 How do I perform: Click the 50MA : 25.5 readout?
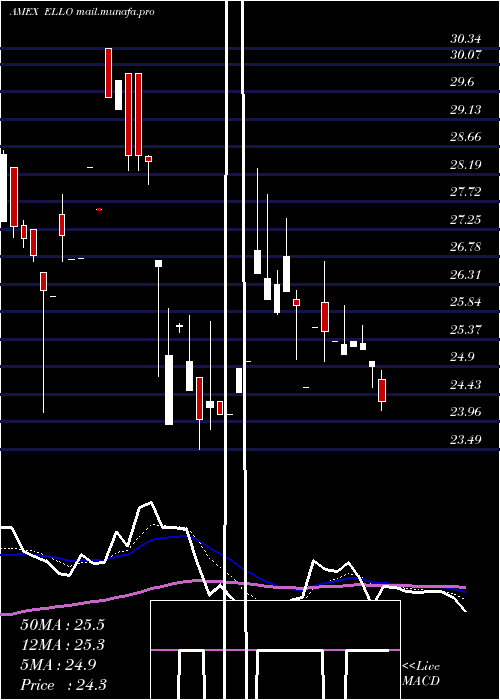[x=62, y=625]
